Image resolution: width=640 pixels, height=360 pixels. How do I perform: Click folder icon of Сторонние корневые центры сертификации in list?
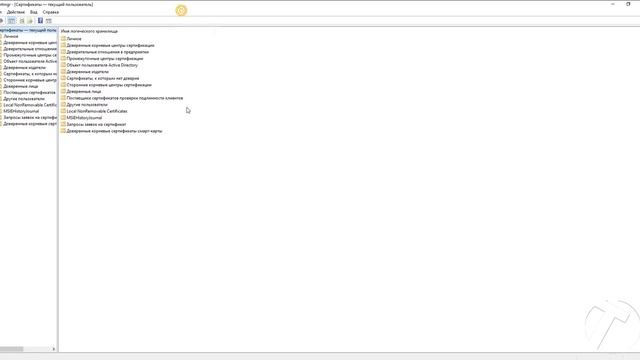click(63, 84)
